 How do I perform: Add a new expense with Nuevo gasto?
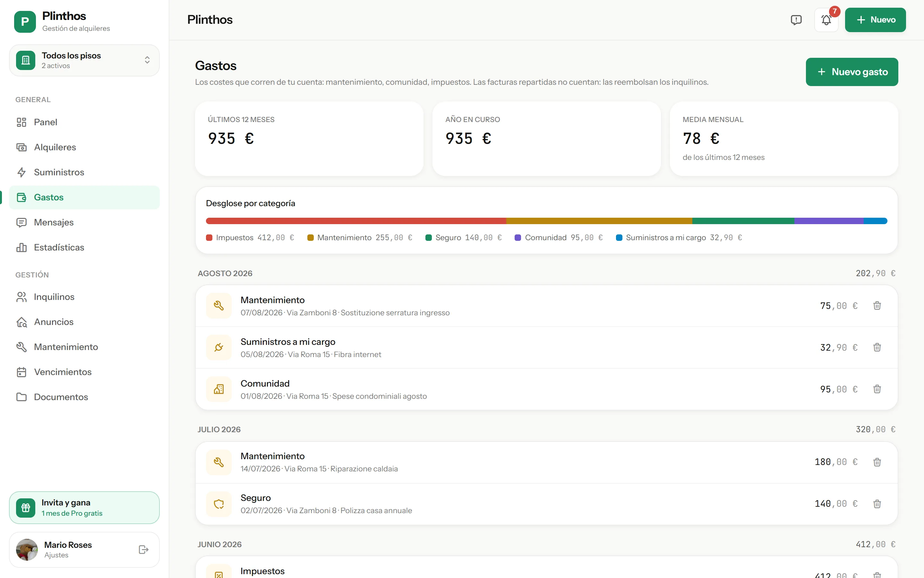coord(852,72)
